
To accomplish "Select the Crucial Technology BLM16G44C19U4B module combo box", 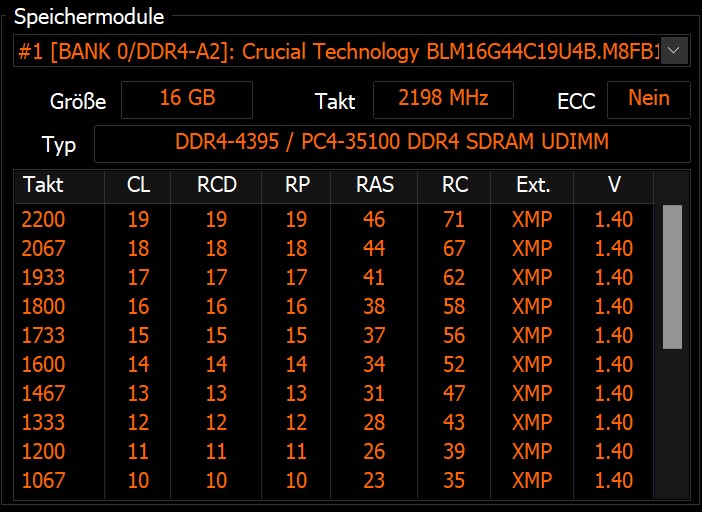I will point(351,51).
